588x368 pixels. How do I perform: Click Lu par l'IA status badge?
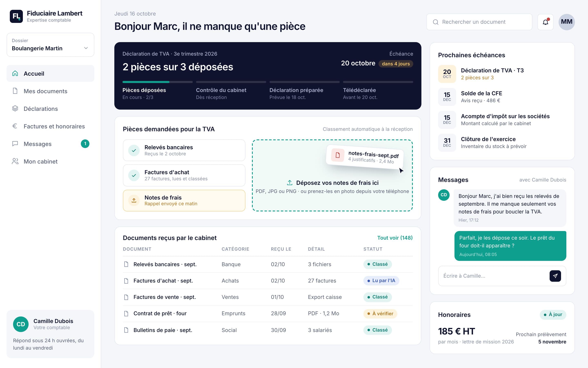tap(381, 281)
